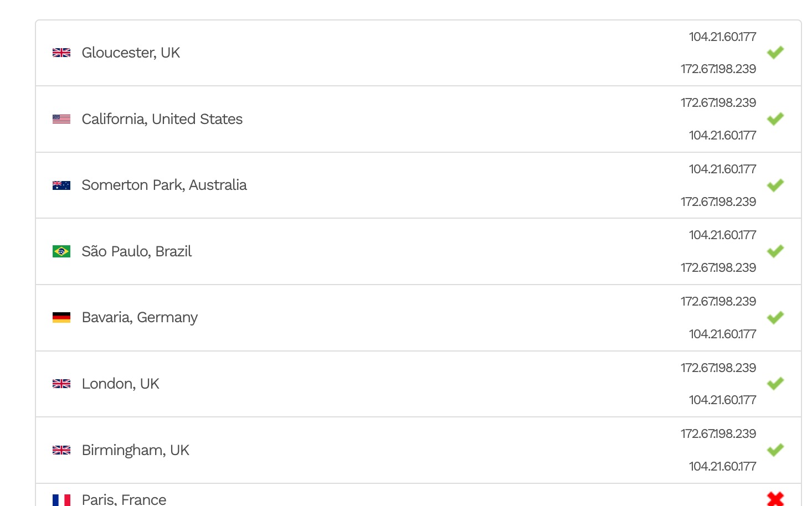Select the Gloucester, UK location name
Viewport: 812px width, 506px height.
(x=131, y=53)
